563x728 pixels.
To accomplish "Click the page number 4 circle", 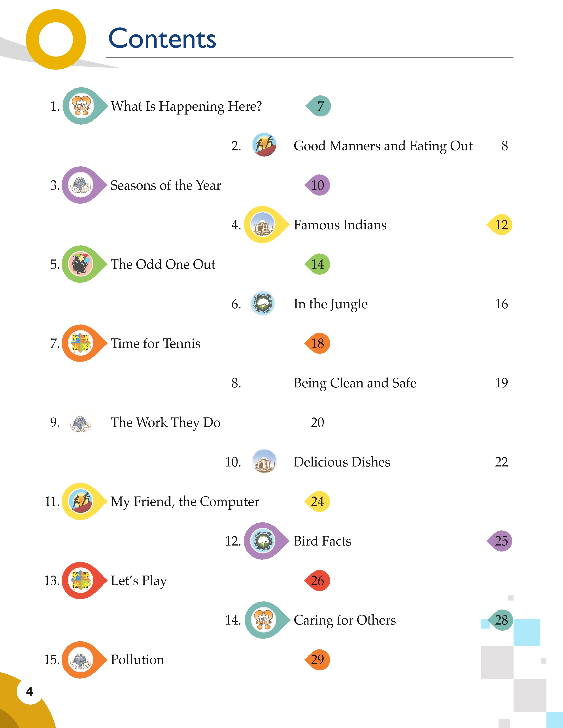I will pyautogui.click(x=30, y=691).
